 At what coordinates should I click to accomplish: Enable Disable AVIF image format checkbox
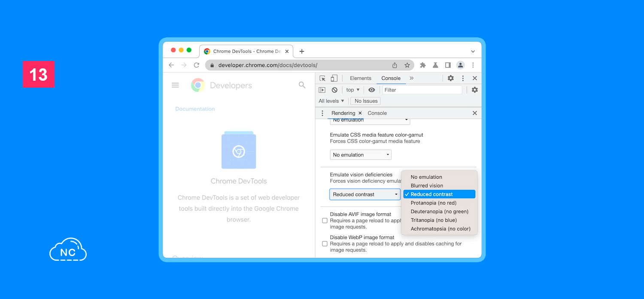pyautogui.click(x=325, y=221)
